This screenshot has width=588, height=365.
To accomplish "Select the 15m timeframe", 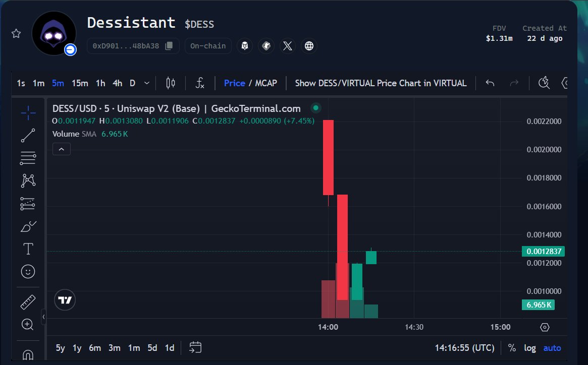I will click(80, 83).
